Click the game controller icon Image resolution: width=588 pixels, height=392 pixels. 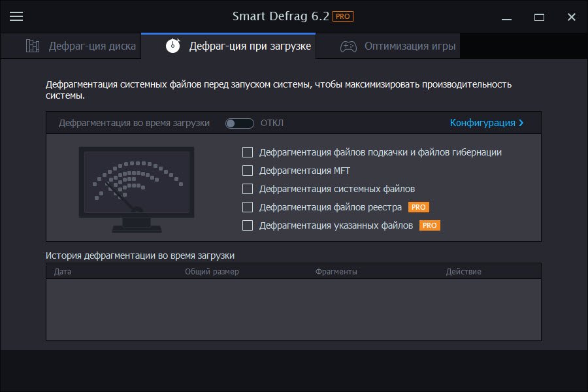pyautogui.click(x=348, y=46)
